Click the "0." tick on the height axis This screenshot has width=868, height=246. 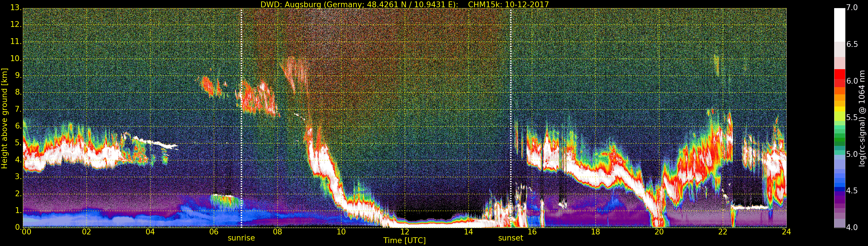click(18, 227)
